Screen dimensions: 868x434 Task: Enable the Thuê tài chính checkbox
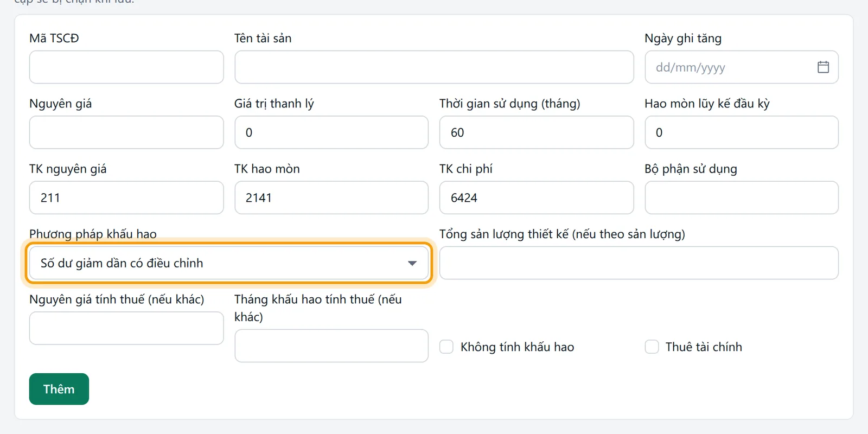point(652,347)
